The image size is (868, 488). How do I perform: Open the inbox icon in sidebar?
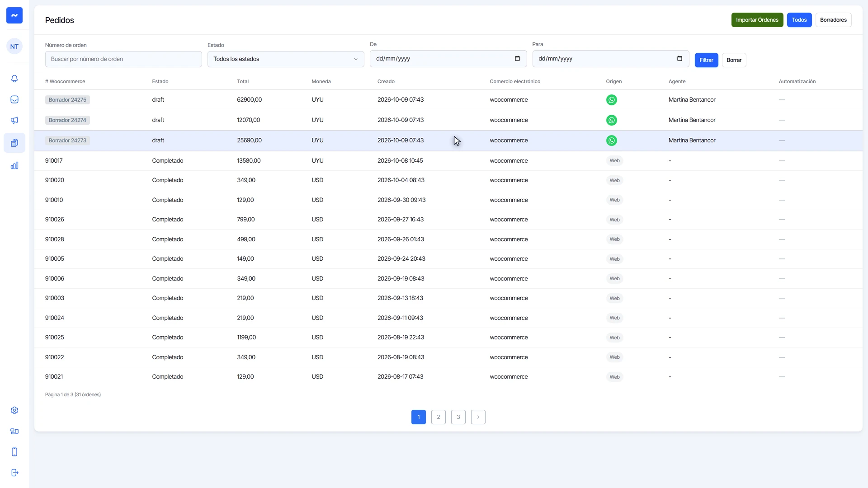(14, 99)
